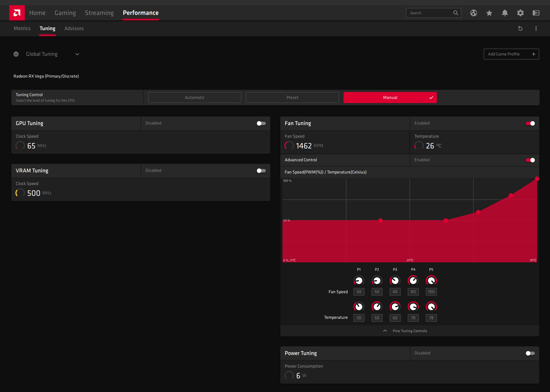Click the AMD logo icon
Viewport: 550px width, 392px height.
coord(17,13)
